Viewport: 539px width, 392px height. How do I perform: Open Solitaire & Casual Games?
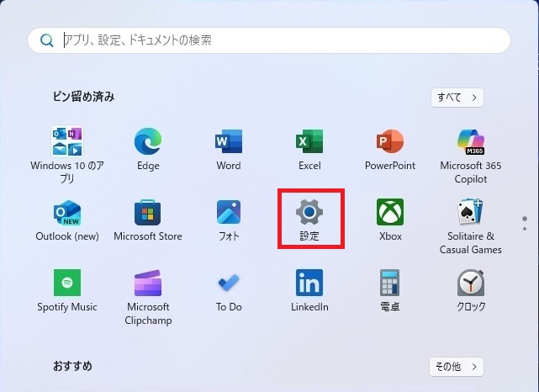coord(470,212)
